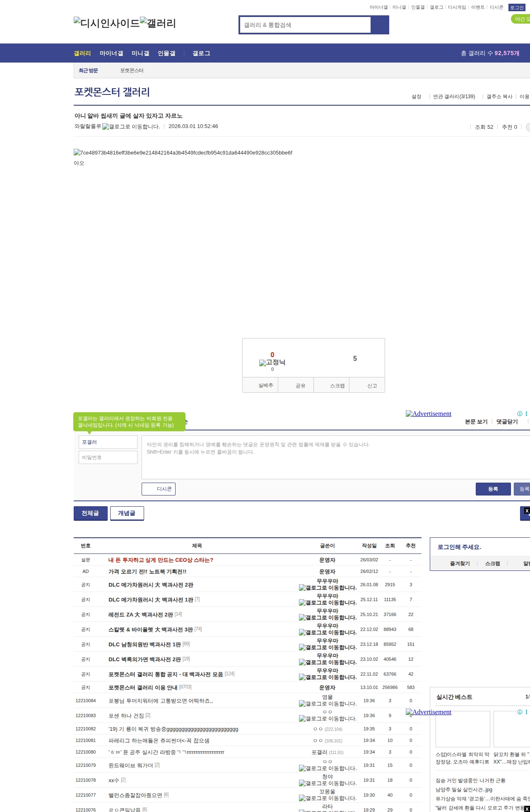Open gallog icon in the 청야 author row

click(328, 783)
